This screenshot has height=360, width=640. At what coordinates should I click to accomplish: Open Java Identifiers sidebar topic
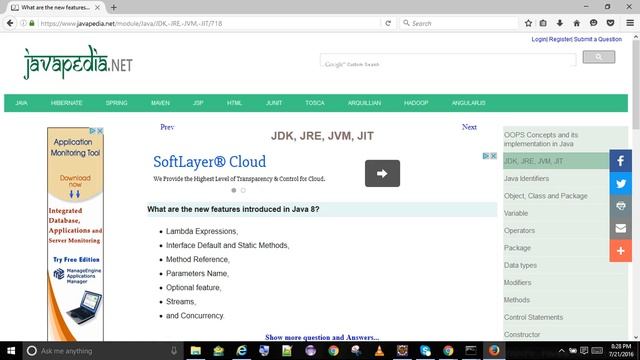(x=527, y=178)
